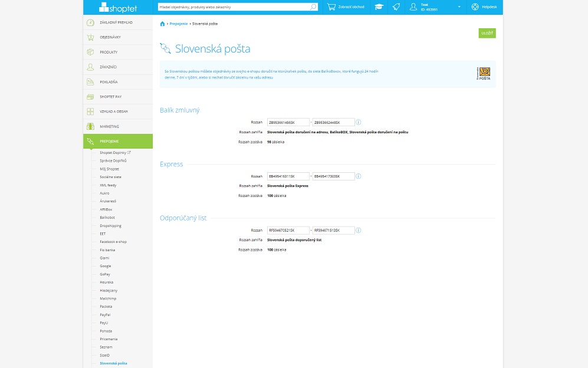Screen dimensions: 588x368
Task: Click Odporúčaný list range start field
Action: pos(288,231)
